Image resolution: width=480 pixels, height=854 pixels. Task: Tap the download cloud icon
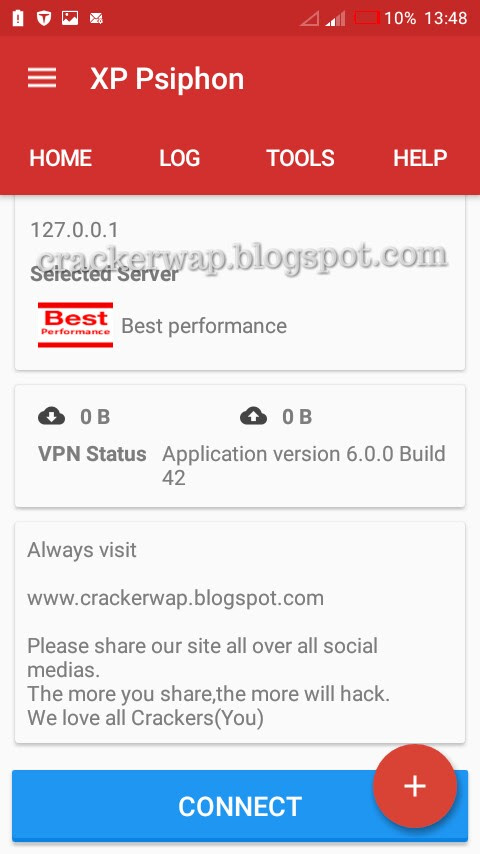(52, 417)
